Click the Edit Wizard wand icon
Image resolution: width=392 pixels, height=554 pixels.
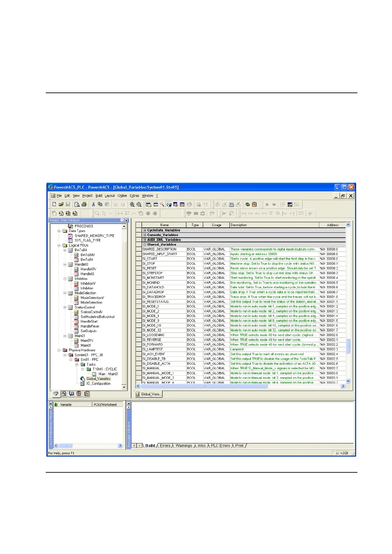(162, 204)
